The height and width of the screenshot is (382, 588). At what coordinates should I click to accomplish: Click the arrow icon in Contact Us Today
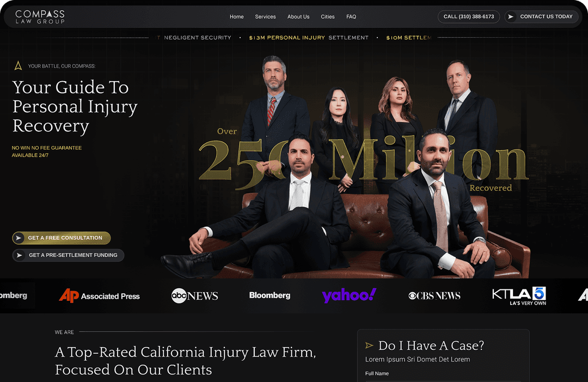pos(511,16)
